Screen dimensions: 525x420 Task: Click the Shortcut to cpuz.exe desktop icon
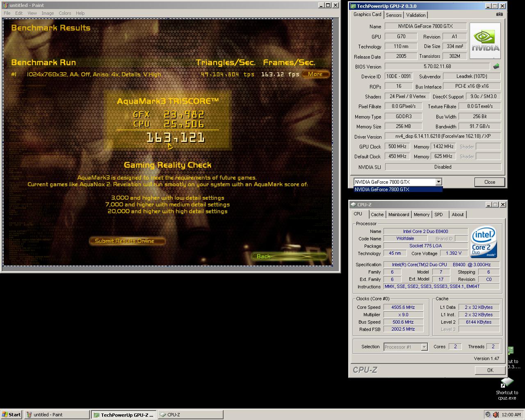507,388
